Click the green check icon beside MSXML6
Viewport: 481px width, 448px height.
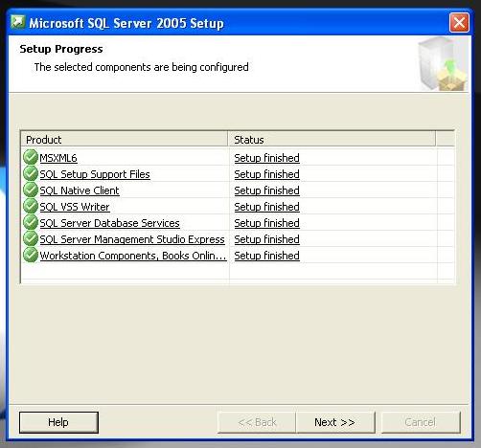tap(31, 157)
